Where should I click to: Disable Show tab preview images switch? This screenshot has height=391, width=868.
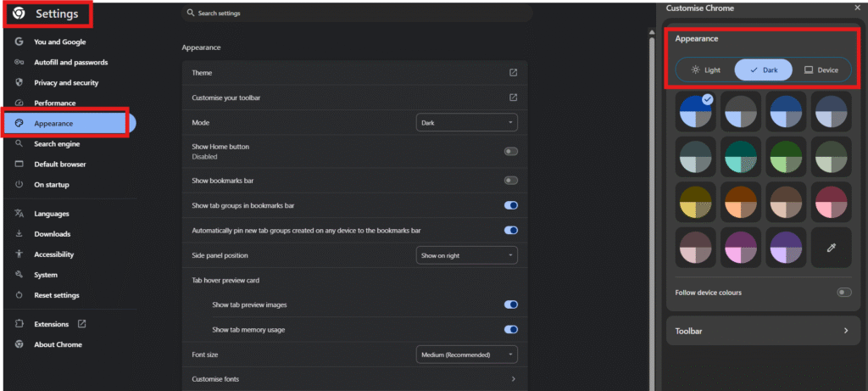pos(511,304)
